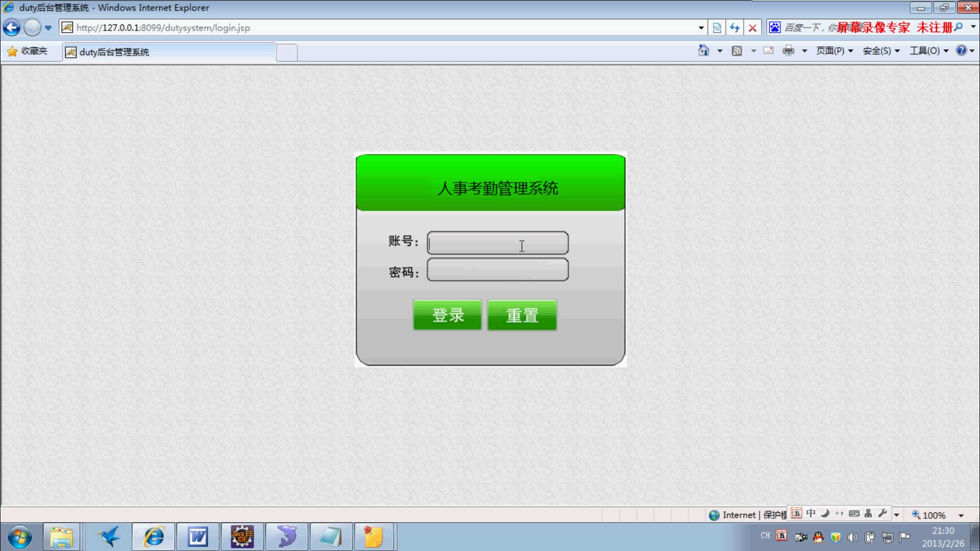The width and height of the screenshot is (980, 551).
Task: Open recent pages dropdown beside forward arrow
Action: (48, 28)
